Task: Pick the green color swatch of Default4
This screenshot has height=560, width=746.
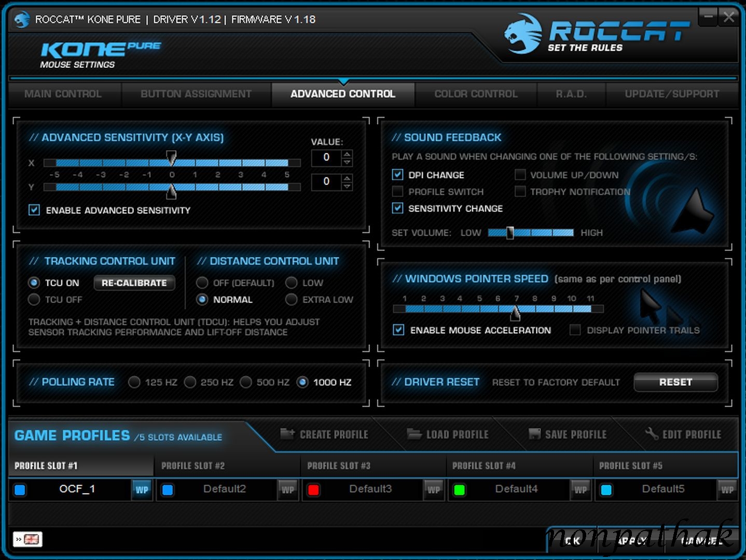Action: click(459, 490)
